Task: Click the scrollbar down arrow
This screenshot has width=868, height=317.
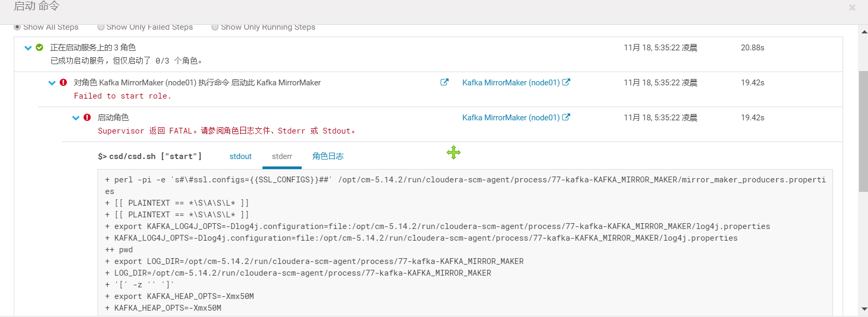Action: click(864, 309)
